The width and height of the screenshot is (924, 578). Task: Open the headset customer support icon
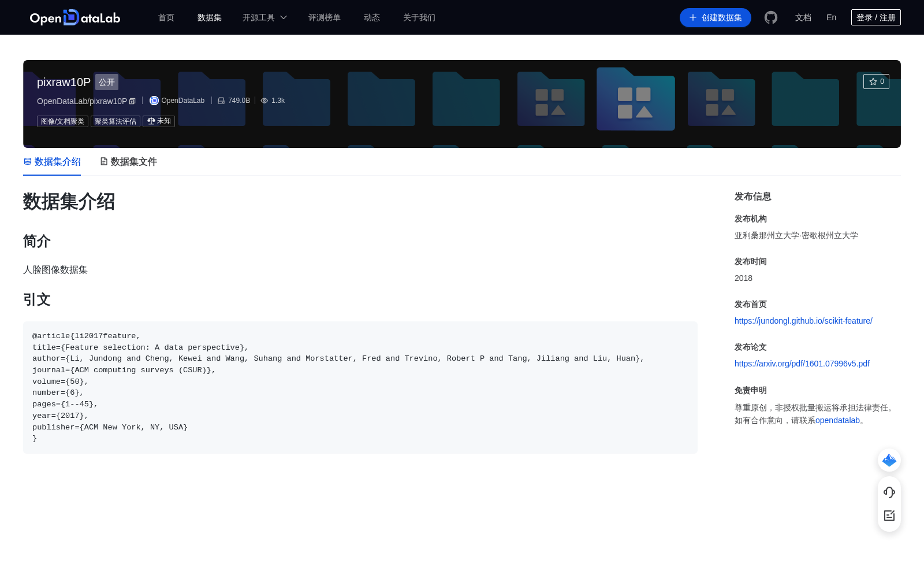[889, 492]
